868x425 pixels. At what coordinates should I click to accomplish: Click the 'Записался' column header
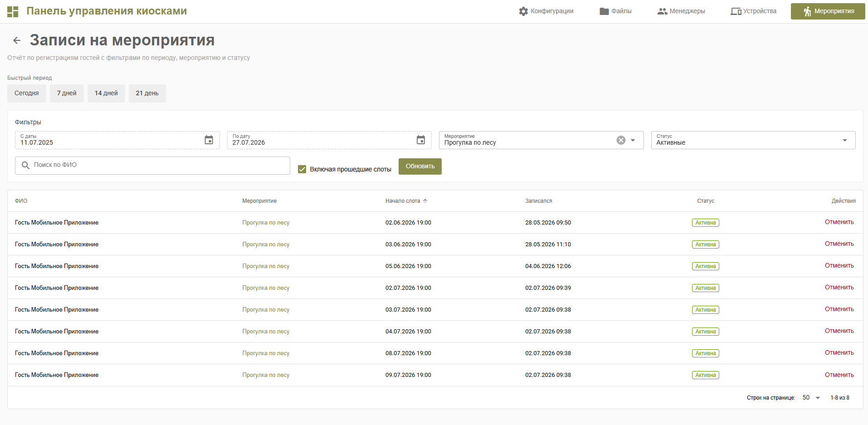(539, 201)
